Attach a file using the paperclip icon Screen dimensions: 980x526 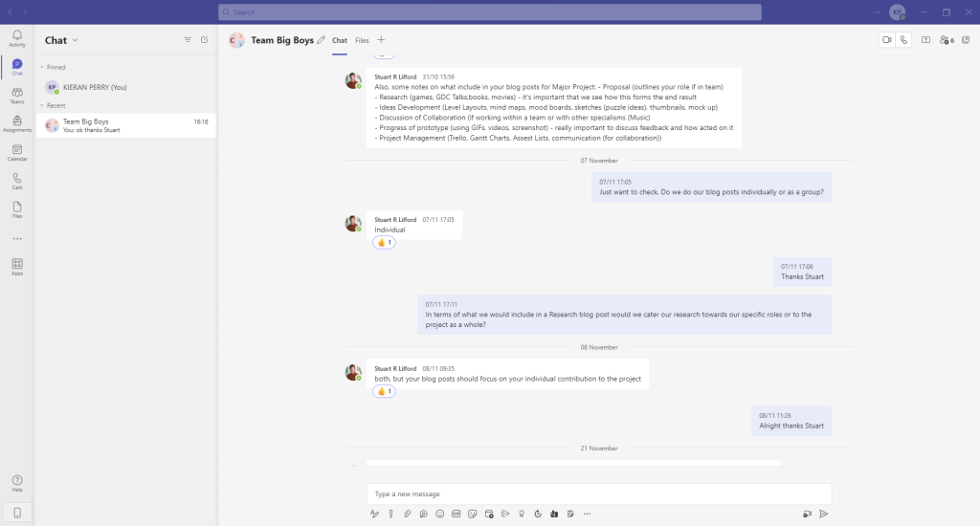[407, 514]
